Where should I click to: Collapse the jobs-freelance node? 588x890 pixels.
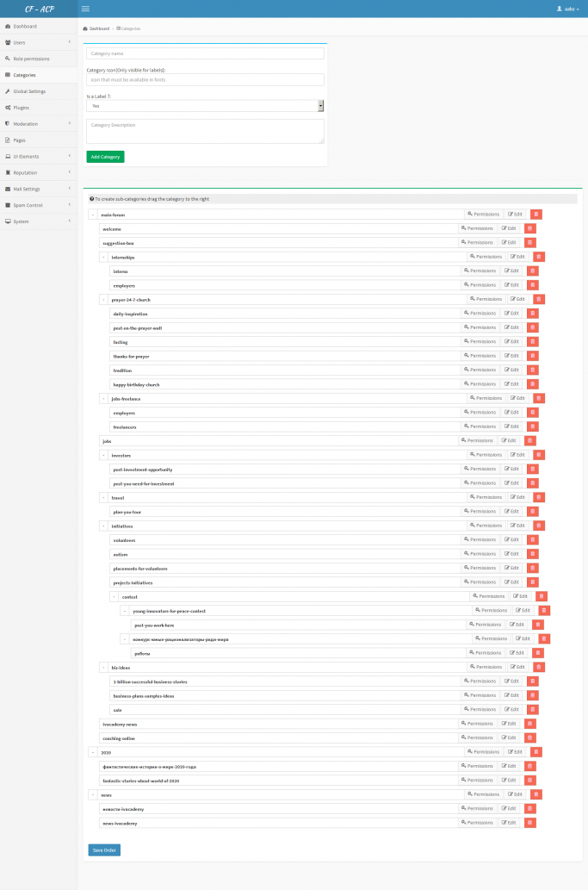coord(103,398)
